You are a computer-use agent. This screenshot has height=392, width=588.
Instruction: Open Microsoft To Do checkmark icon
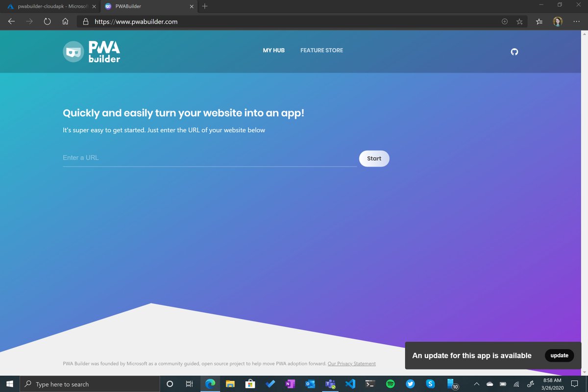click(x=270, y=384)
